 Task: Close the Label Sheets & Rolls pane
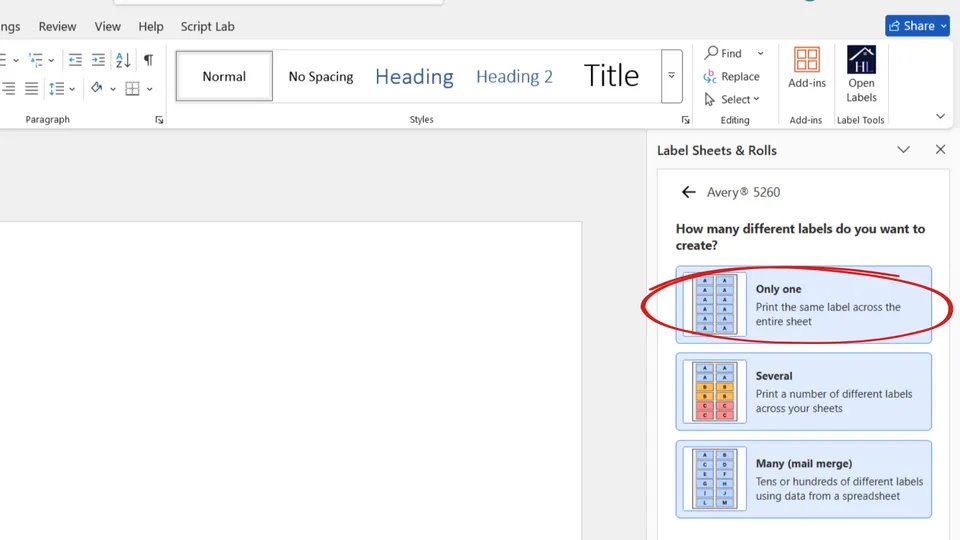940,149
